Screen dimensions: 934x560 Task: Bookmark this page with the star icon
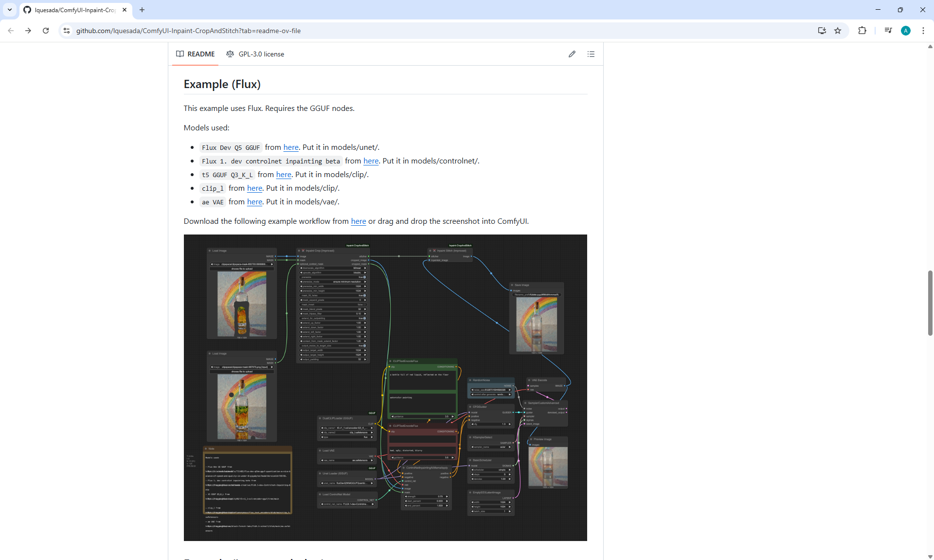coord(838,31)
